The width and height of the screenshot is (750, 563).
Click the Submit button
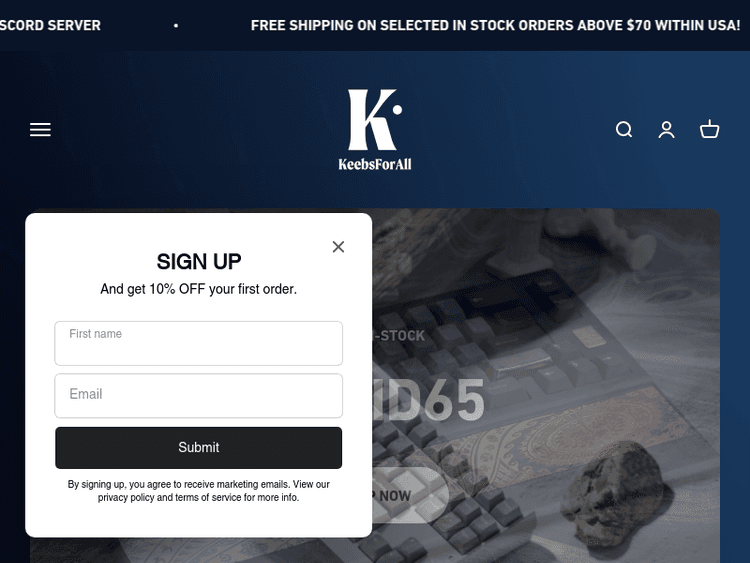(199, 448)
